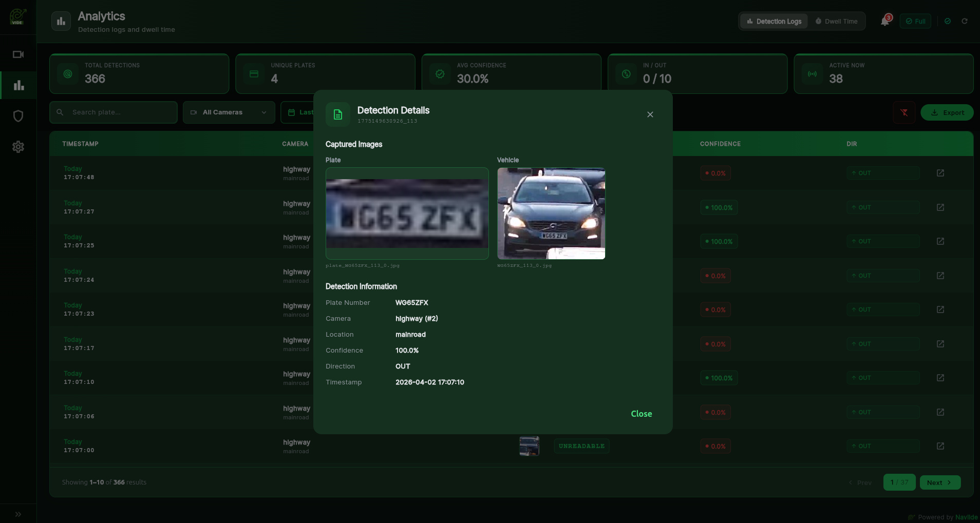Screen dimensions: 980x523
Task: Open the camera feeds sidebar icon
Action: (18, 54)
